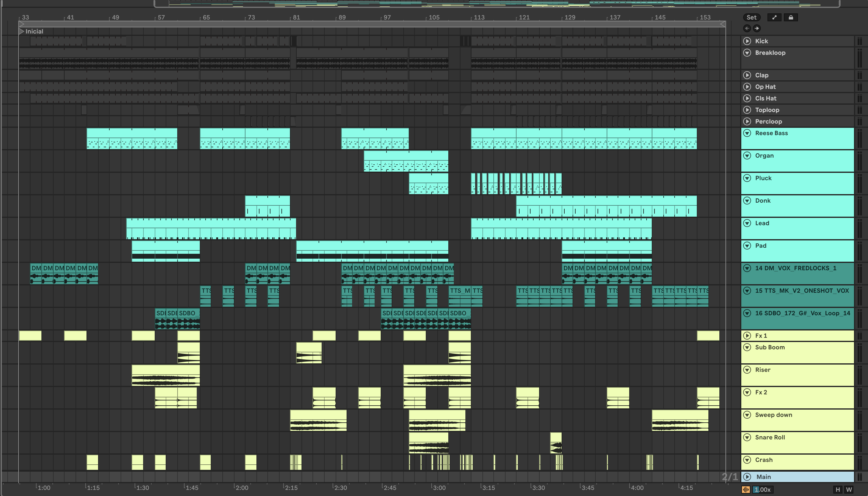Unfold the Main track

[747, 477]
